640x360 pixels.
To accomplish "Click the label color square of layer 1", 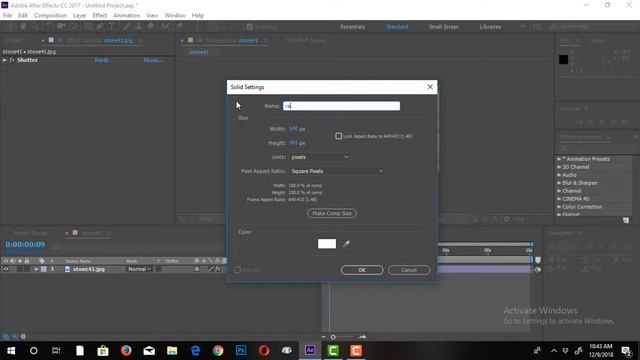I will click(44, 269).
